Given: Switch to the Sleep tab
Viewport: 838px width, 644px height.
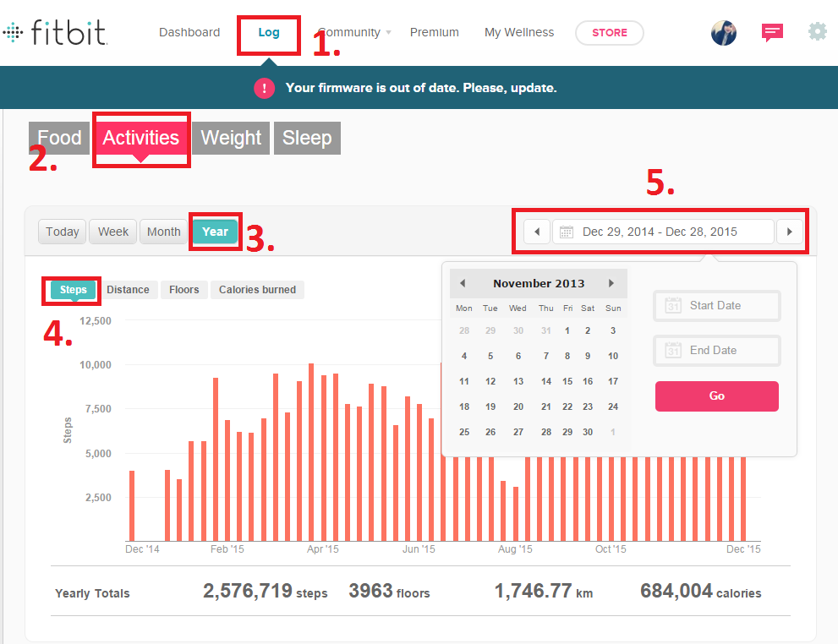Looking at the screenshot, I should pyautogui.click(x=307, y=138).
